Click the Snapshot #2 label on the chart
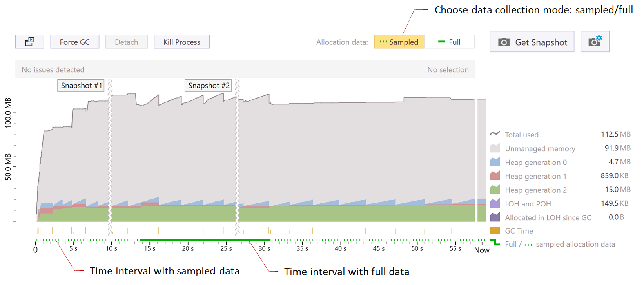 pyautogui.click(x=208, y=85)
